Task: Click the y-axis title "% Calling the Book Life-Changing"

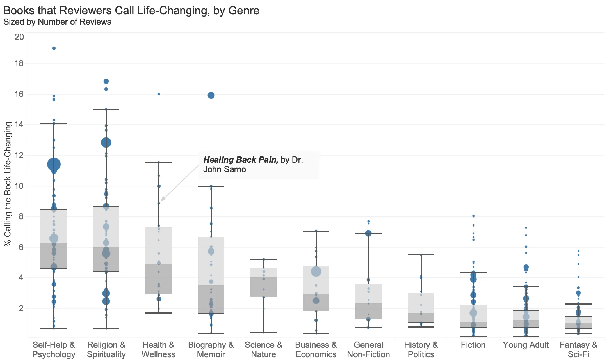Action: click(x=8, y=184)
